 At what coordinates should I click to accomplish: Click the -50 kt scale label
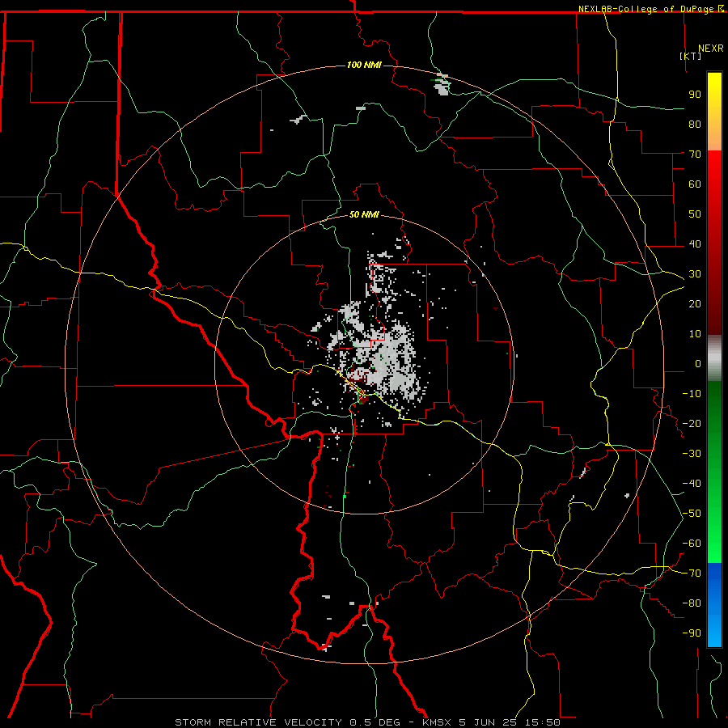coord(692,514)
